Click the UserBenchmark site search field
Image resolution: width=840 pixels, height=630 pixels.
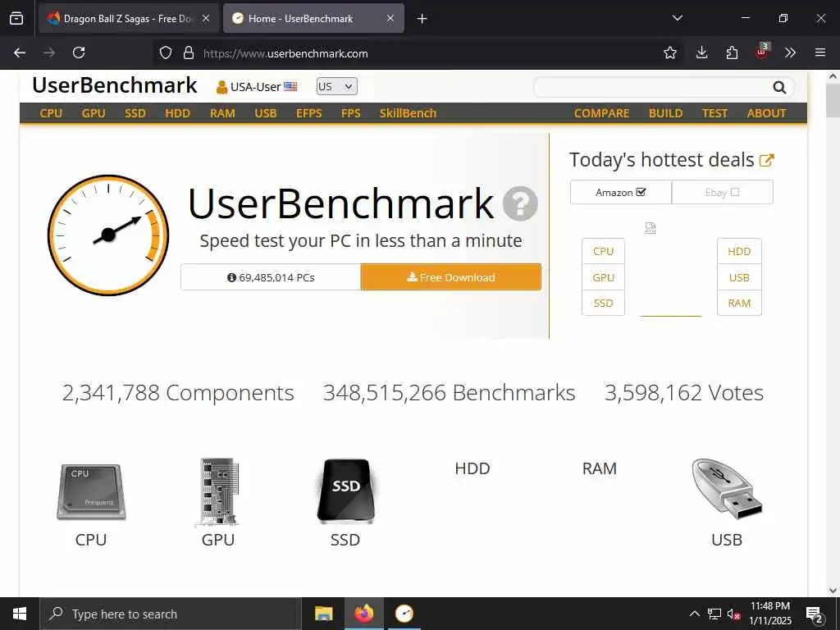coord(652,87)
